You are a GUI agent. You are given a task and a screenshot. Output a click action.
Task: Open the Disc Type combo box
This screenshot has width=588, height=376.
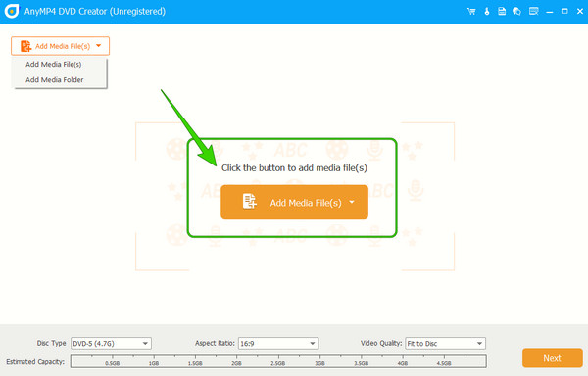(111, 343)
